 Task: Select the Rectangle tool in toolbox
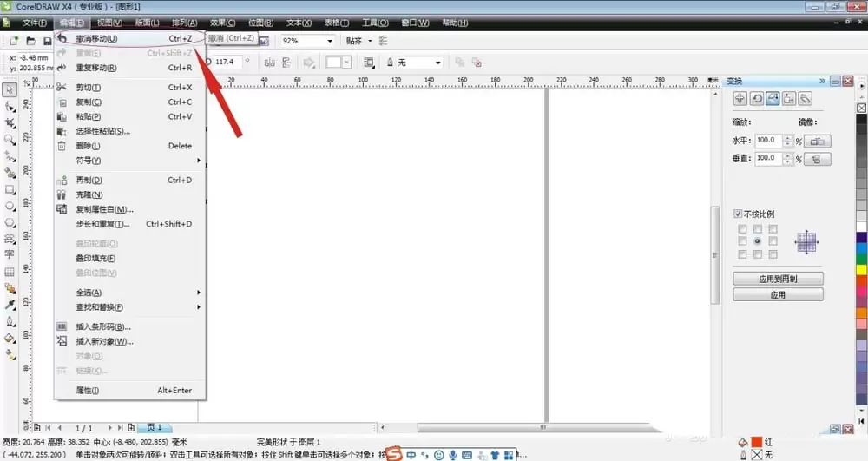click(10, 189)
